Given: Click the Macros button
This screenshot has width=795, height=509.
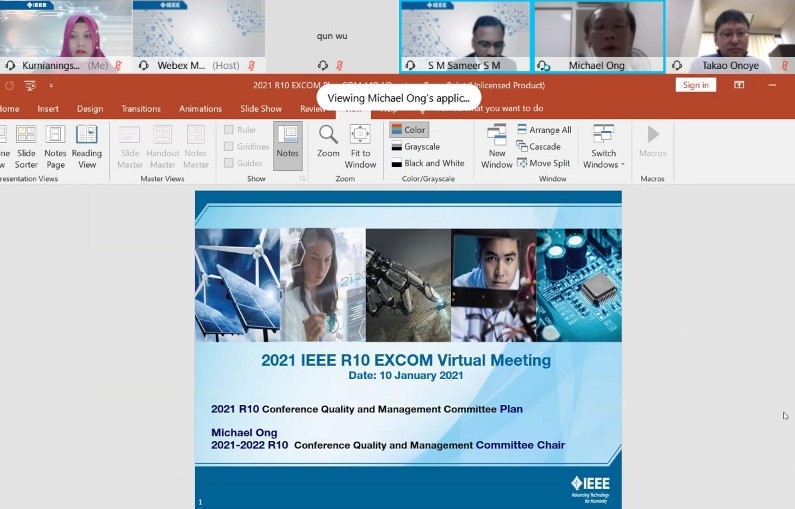Looking at the screenshot, I should pyautogui.click(x=653, y=142).
